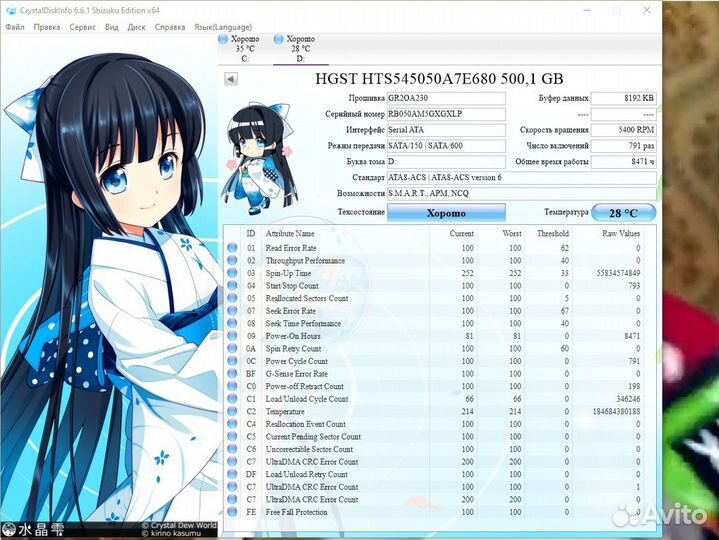Click the disk title HGST HTS545050A7E680
This screenshot has height=540, width=719.
439,79
